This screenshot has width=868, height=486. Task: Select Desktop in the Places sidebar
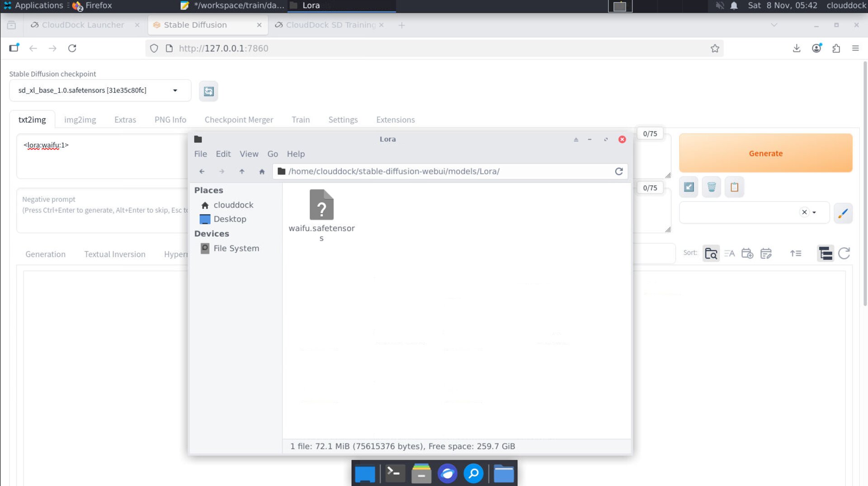(x=230, y=219)
